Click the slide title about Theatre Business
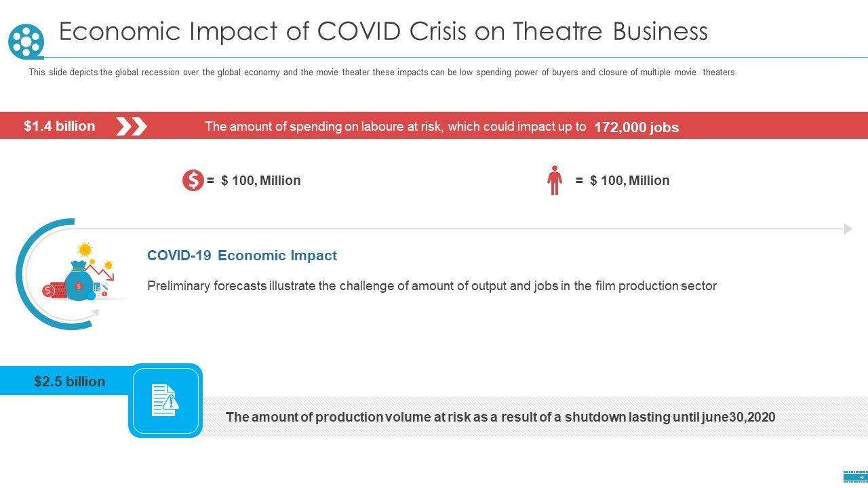Screen dimensions: 868x488 tap(383, 32)
